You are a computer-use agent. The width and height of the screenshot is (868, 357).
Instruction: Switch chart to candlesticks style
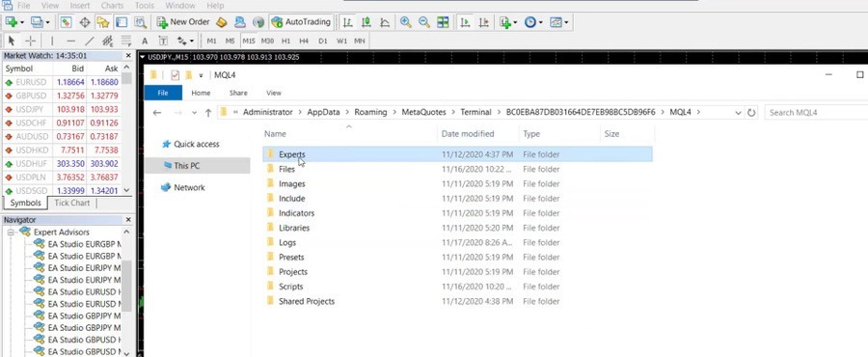pyautogui.click(x=366, y=22)
